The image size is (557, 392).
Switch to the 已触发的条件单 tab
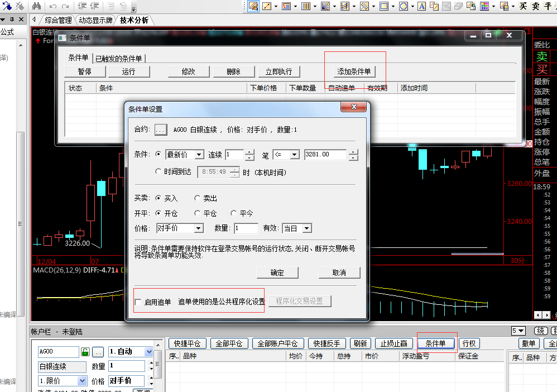[x=118, y=58]
